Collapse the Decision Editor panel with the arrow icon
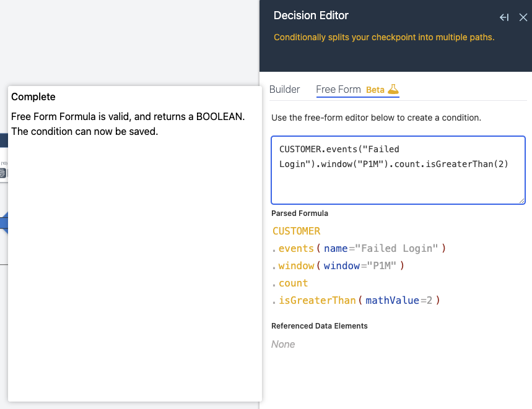This screenshot has width=532, height=409. (x=504, y=17)
